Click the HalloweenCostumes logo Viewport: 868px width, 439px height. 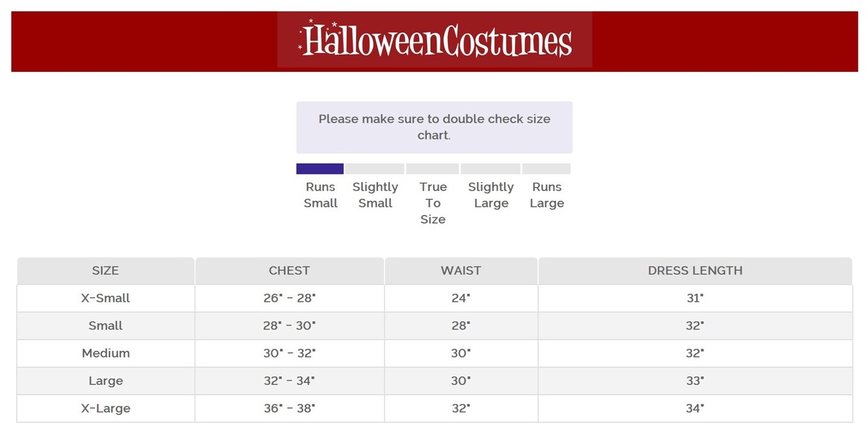[435, 40]
